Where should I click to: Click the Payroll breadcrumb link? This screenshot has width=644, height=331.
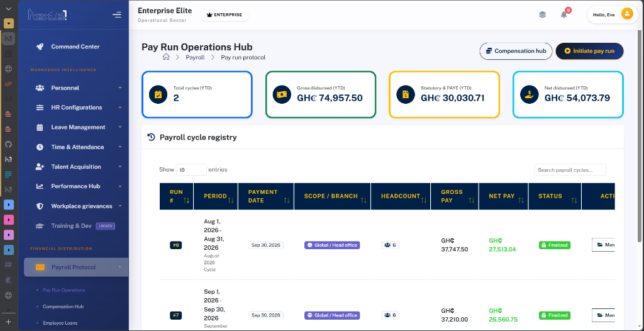pyautogui.click(x=195, y=57)
